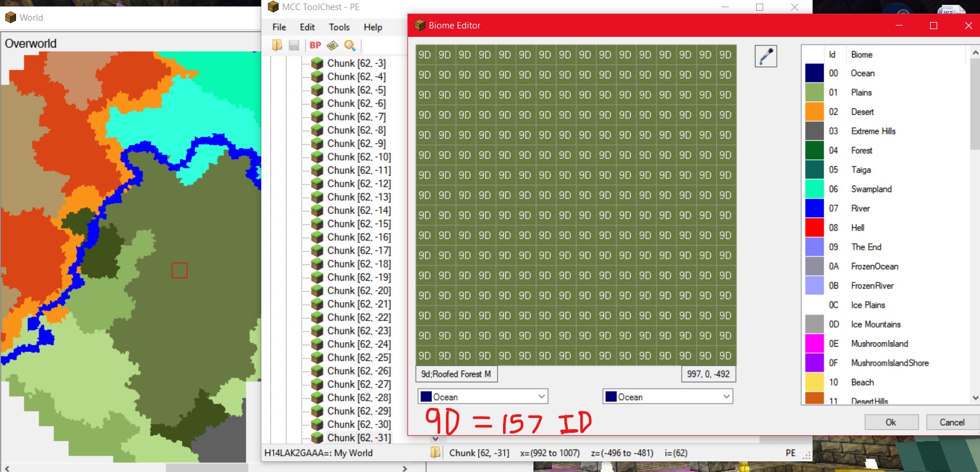Click the 'x=(992 to 1007)' status bar text
This screenshot has width=980, height=472.
[x=550, y=453]
